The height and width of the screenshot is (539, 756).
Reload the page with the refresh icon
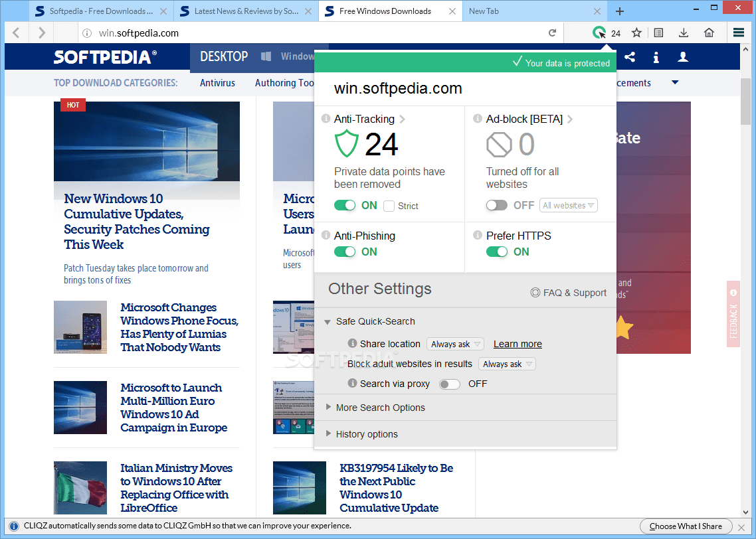tap(552, 32)
